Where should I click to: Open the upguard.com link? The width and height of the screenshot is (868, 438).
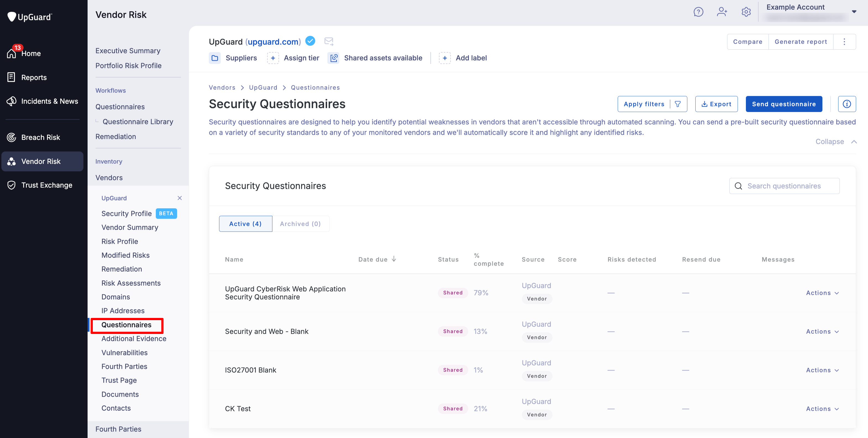[x=273, y=42]
